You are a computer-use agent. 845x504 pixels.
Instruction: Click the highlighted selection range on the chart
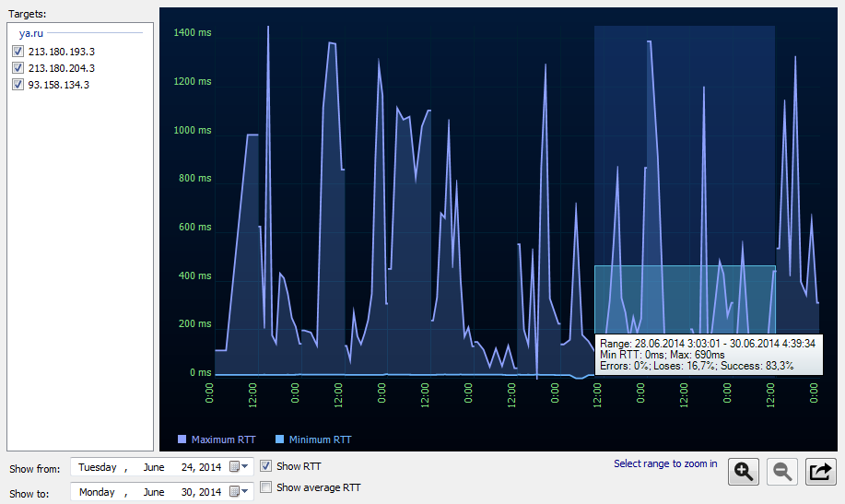(x=684, y=295)
